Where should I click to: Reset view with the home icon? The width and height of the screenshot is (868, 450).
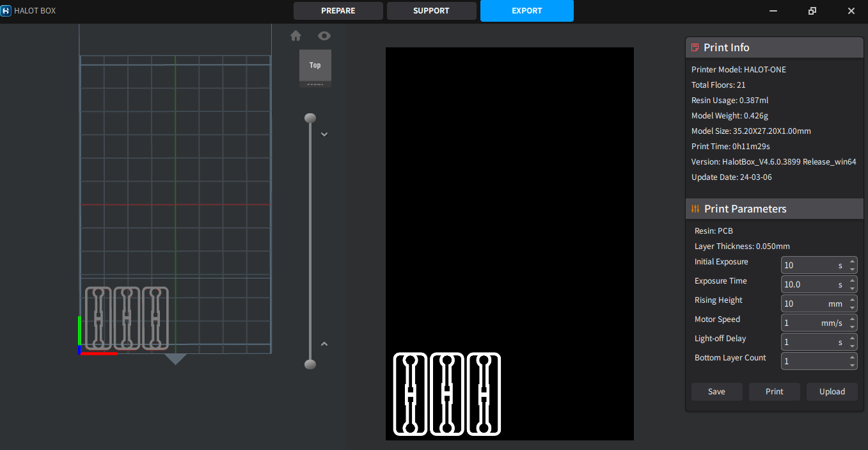click(296, 36)
